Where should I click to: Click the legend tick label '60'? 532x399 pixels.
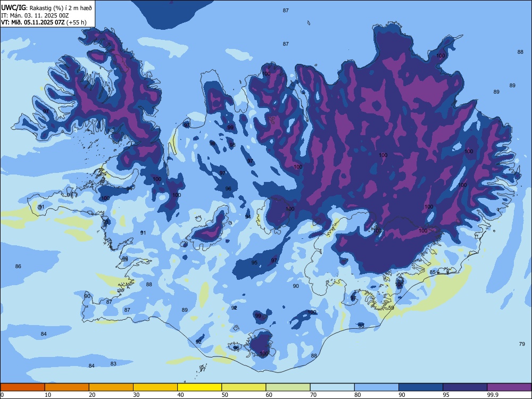tap(269, 395)
